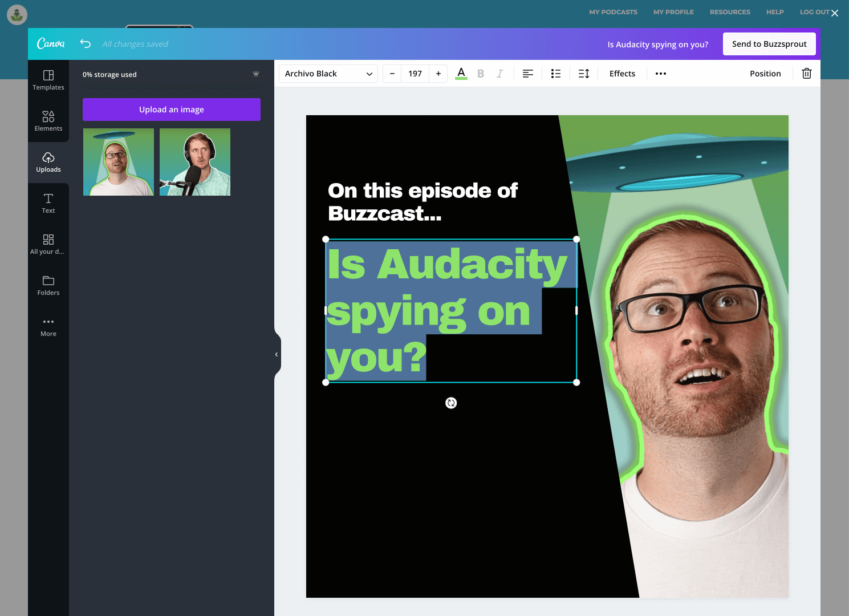
Task: Open the Folders section
Action: 48,285
